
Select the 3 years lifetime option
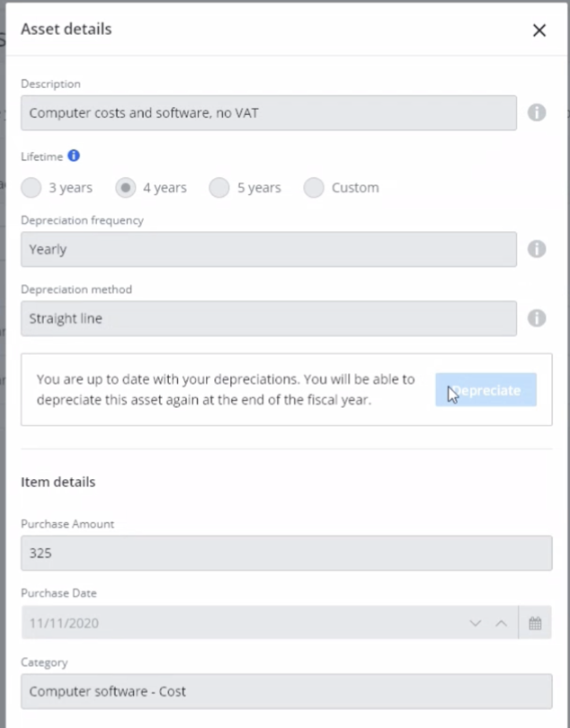point(31,188)
